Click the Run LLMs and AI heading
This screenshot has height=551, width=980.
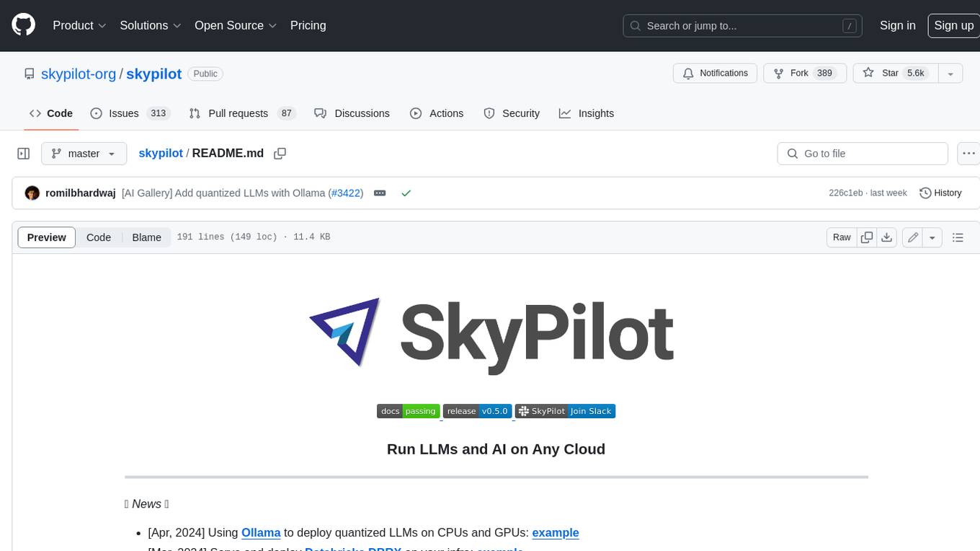tap(496, 449)
